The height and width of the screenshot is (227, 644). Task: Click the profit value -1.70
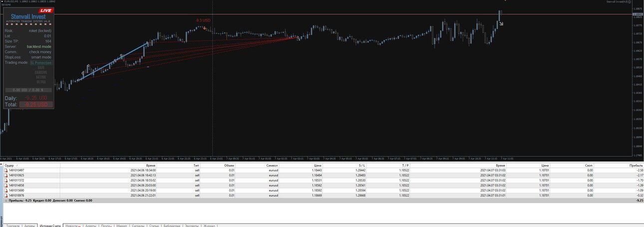[x=640, y=180]
